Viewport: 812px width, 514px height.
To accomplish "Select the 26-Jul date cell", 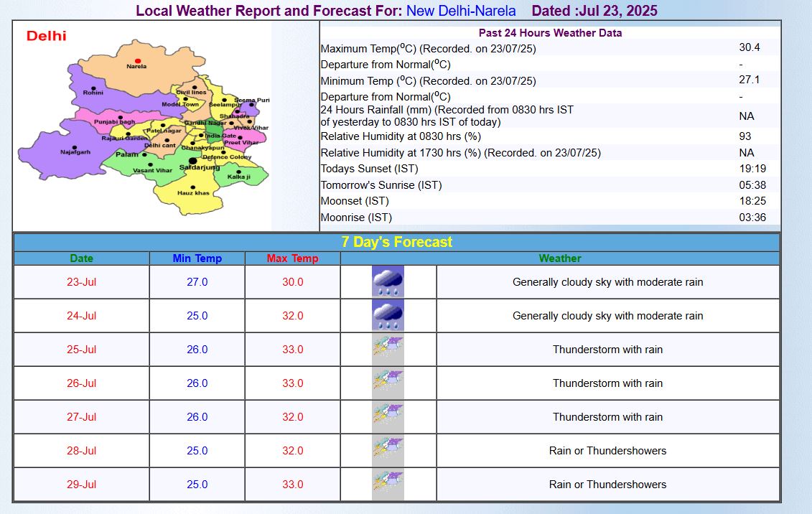I will click(x=81, y=383).
